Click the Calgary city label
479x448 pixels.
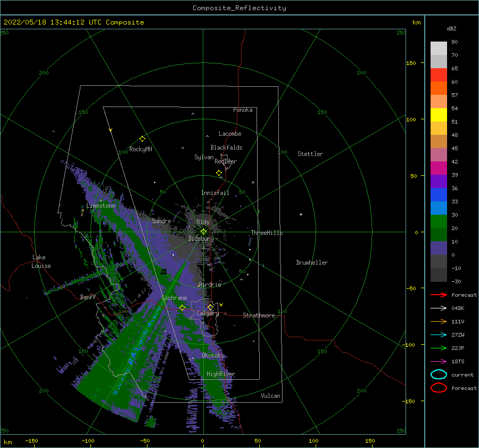pyautogui.click(x=208, y=313)
